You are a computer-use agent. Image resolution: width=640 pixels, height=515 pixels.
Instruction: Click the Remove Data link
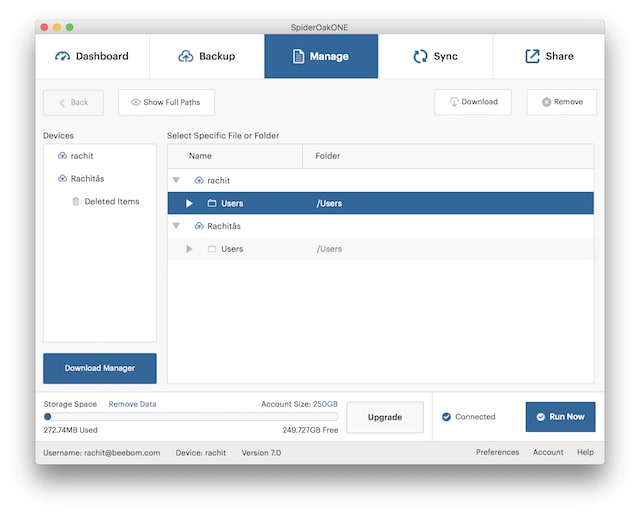coord(132,404)
